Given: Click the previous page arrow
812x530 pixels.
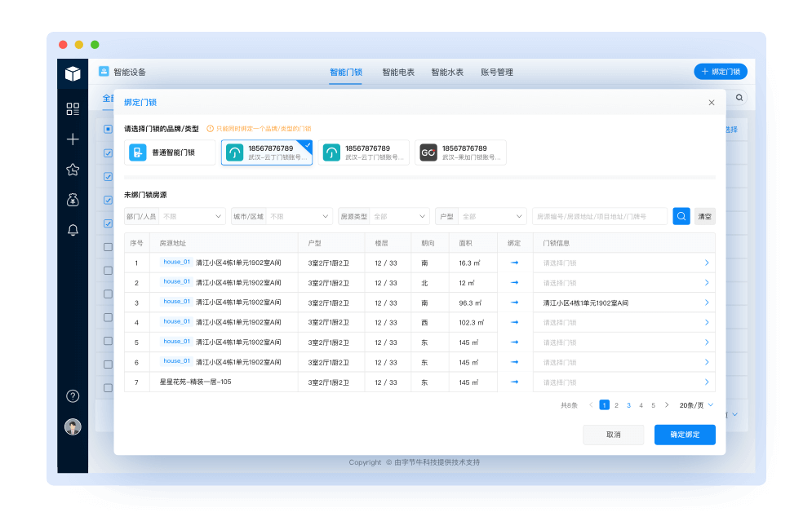Looking at the screenshot, I should click(591, 405).
